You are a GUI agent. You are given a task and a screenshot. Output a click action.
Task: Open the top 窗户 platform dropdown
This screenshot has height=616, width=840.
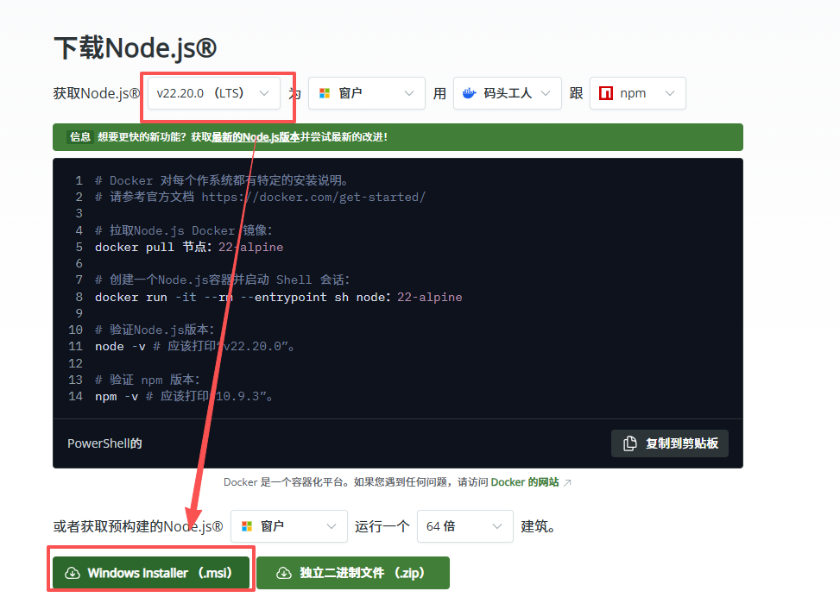tap(366, 93)
